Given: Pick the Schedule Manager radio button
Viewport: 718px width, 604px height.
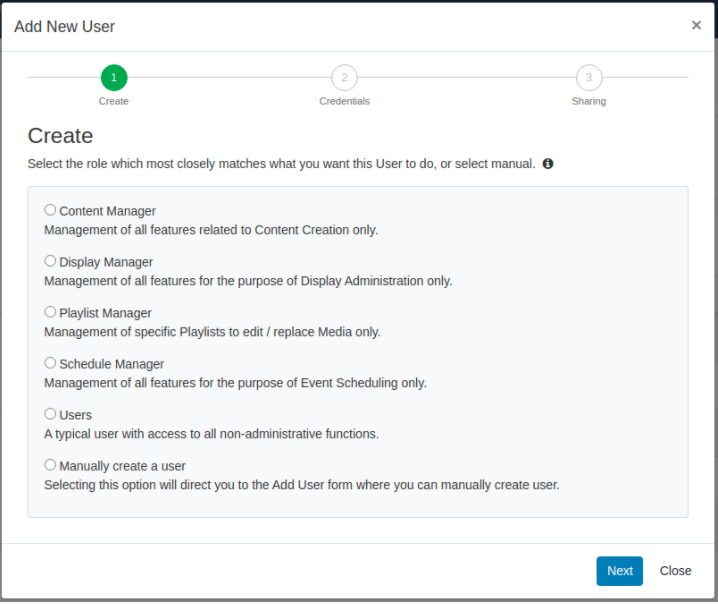Looking at the screenshot, I should click(50, 363).
